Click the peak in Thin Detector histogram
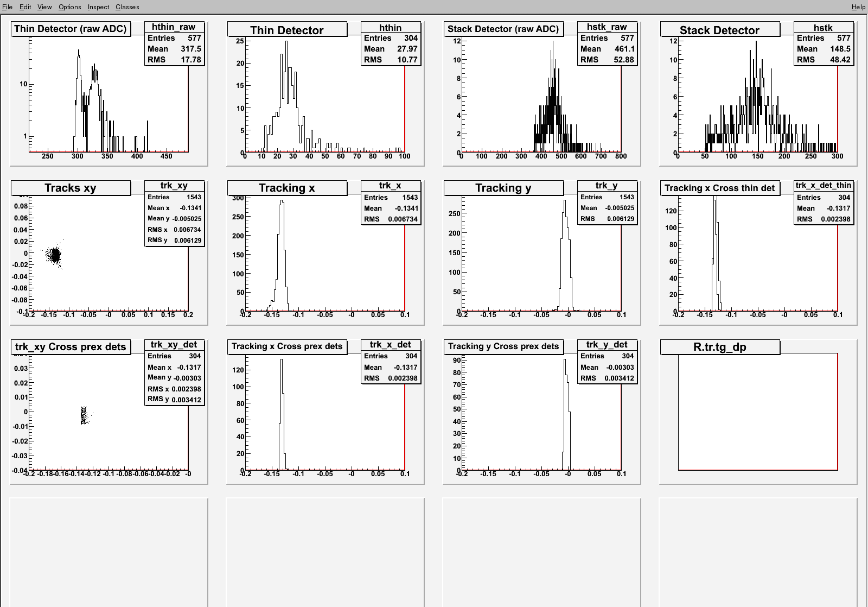Screen dimensions: 868x607 (286, 43)
